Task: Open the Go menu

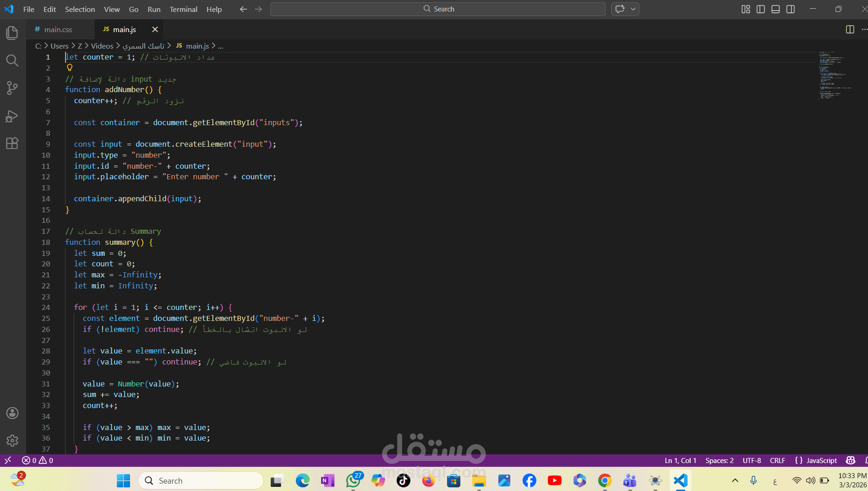Action: (x=134, y=9)
